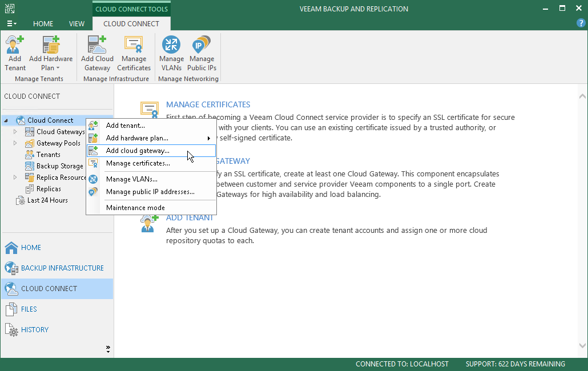
Task: Open Manage VLANs from the ribbon
Action: [171, 45]
